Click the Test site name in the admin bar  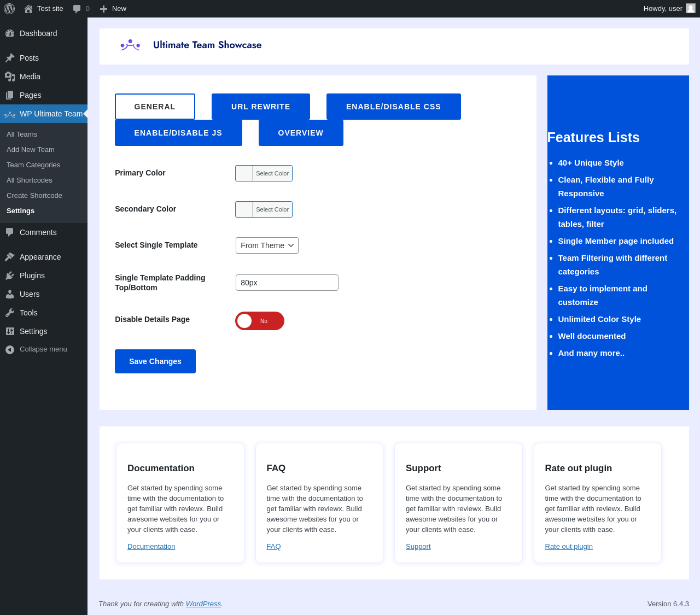[x=50, y=9]
